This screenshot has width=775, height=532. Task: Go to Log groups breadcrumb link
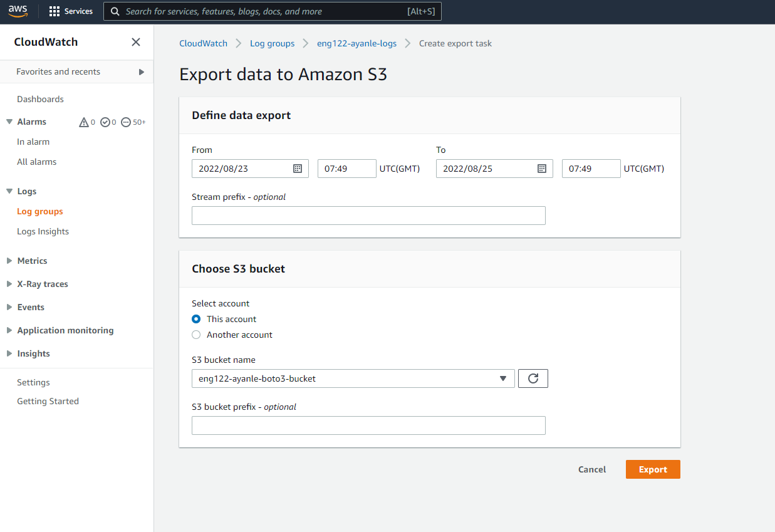coord(272,43)
